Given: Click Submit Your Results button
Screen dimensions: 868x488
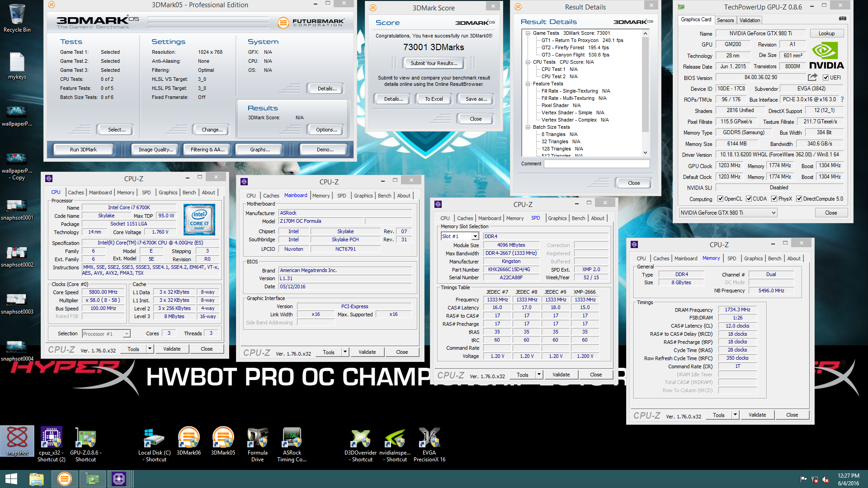Looking at the screenshot, I should (434, 63).
